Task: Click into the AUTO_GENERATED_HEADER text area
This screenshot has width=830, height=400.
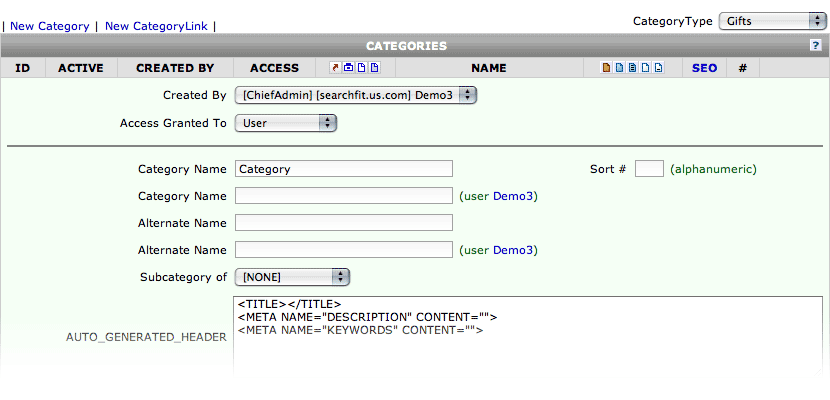Action: click(528, 337)
